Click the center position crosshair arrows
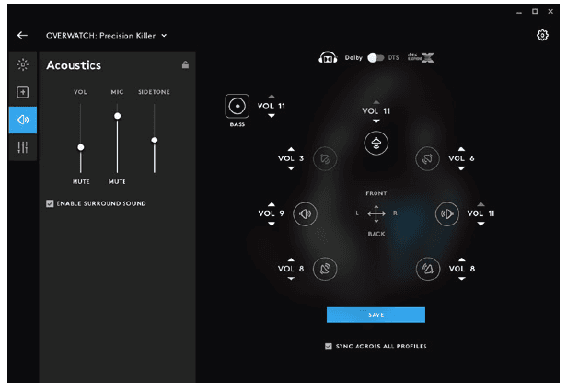The height and width of the screenshot is (392, 567). click(376, 213)
